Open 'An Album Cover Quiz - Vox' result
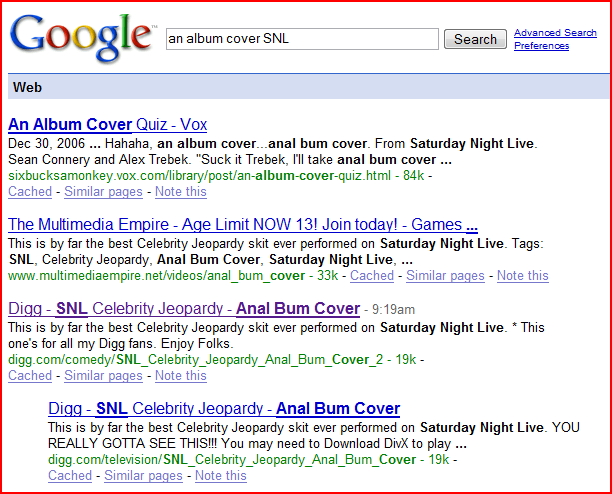The image size is (612, 494). tap(107, 124)
